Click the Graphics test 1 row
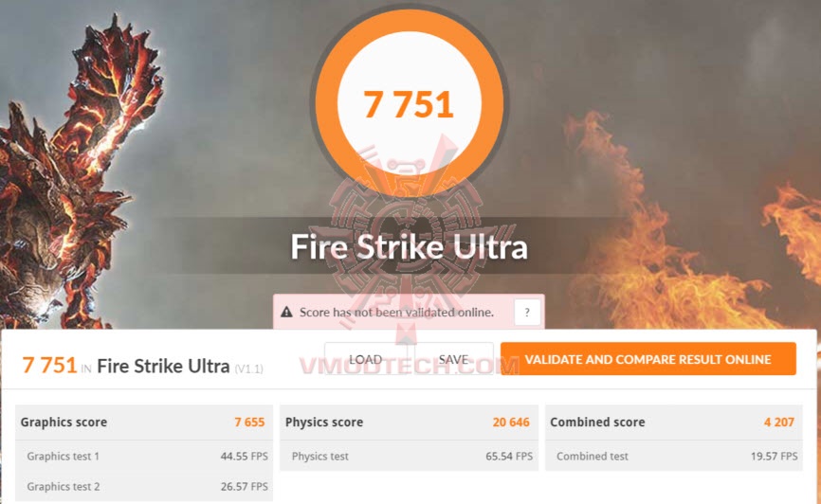The image size is (821, 504). tap(144, 456)
